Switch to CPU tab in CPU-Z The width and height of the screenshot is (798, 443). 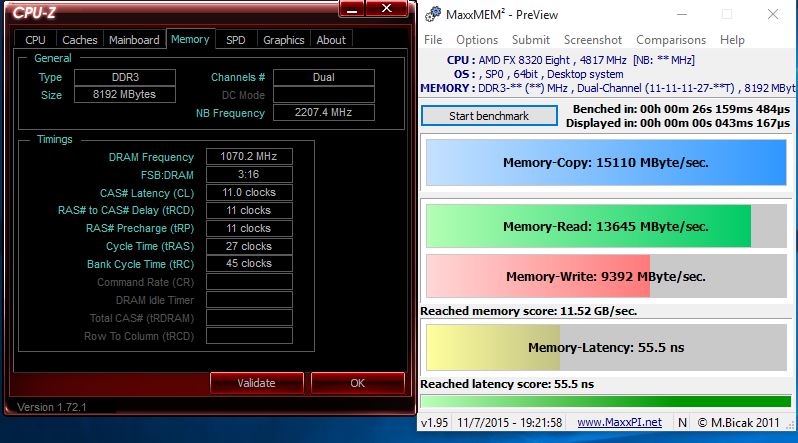point(35,40)
